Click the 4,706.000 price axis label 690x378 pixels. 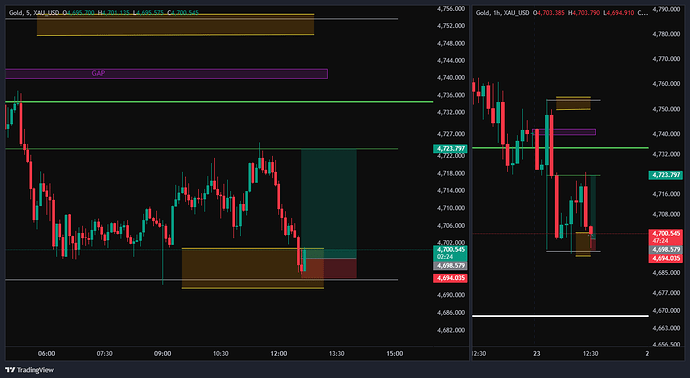coord(451,226)
